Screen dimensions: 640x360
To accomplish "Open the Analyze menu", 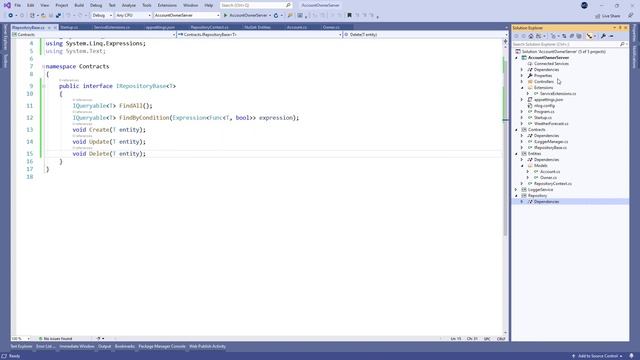I will [129, 5].
